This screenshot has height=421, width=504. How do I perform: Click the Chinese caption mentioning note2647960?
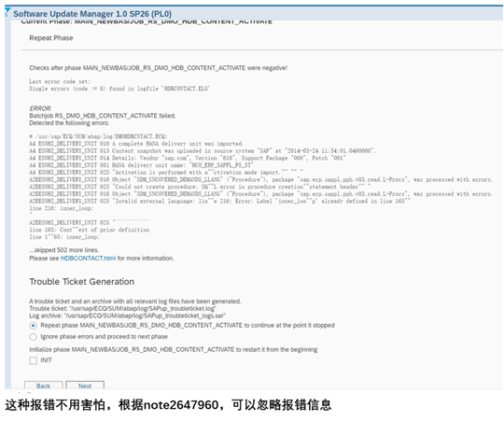(168, 405)
